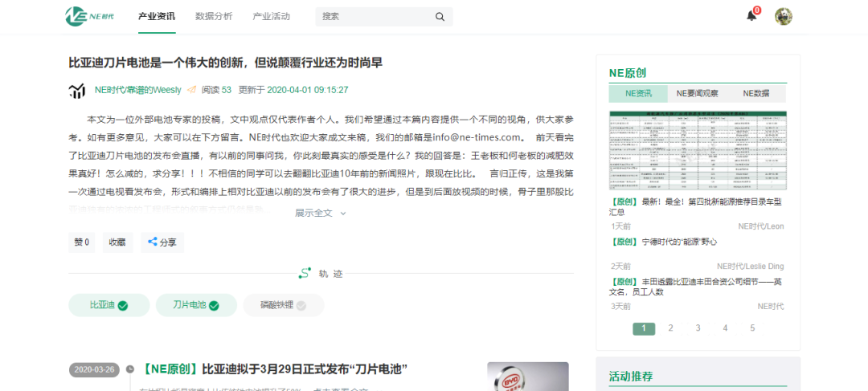
Task: Open the BYD logo article thumbnail
Action: 528,377
